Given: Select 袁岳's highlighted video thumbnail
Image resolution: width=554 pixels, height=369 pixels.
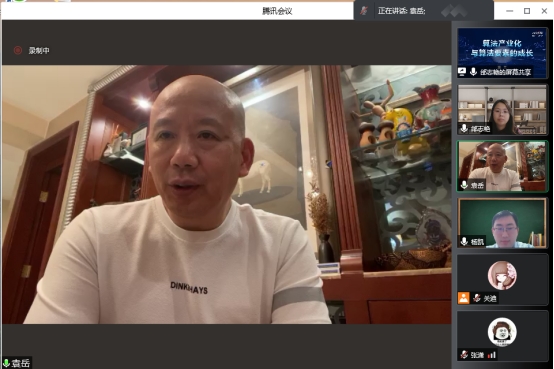Looking at the screenshot, I should click(502, 166).
